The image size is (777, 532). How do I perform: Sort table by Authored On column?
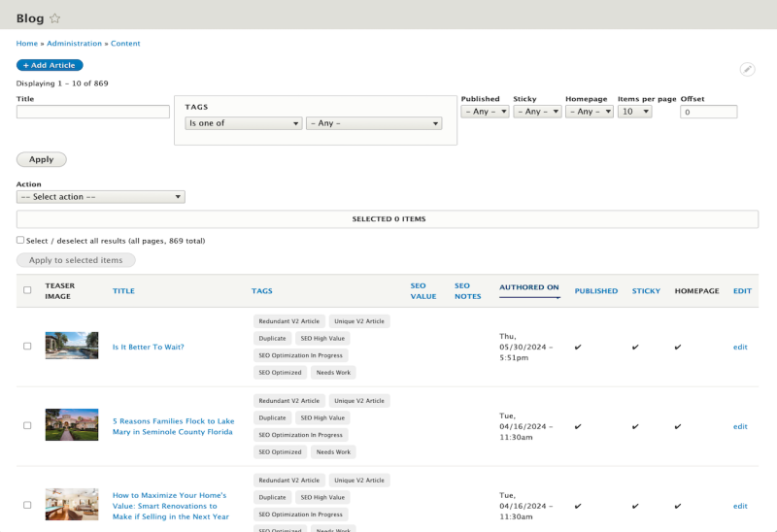click(529, 287)
